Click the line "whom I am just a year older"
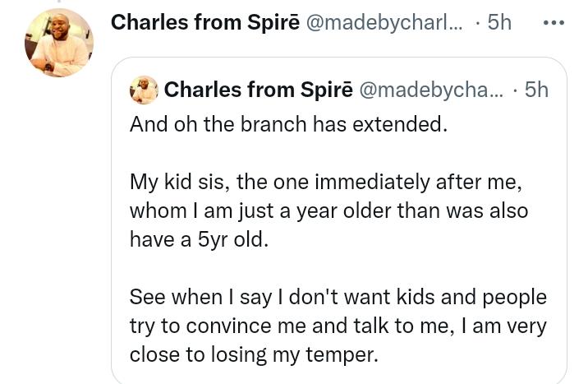This screenshot has height=384, width=588. point(328,210)
